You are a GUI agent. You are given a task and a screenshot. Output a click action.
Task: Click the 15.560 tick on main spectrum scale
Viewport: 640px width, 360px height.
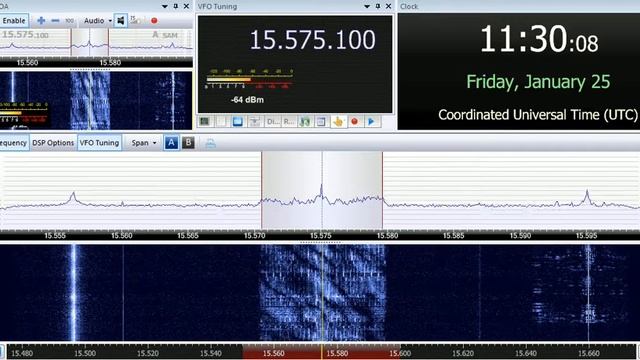122,236
